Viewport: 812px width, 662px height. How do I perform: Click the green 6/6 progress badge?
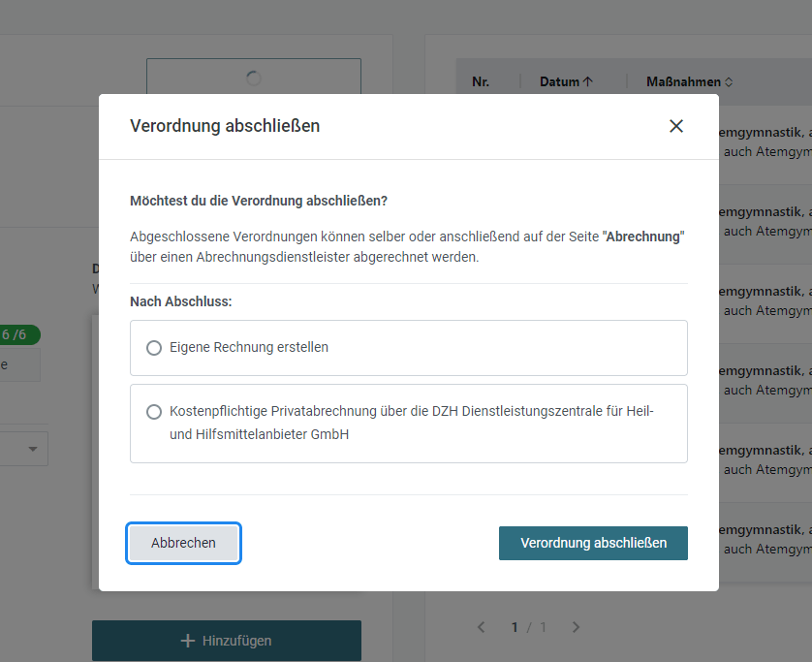tap(18, 334)
